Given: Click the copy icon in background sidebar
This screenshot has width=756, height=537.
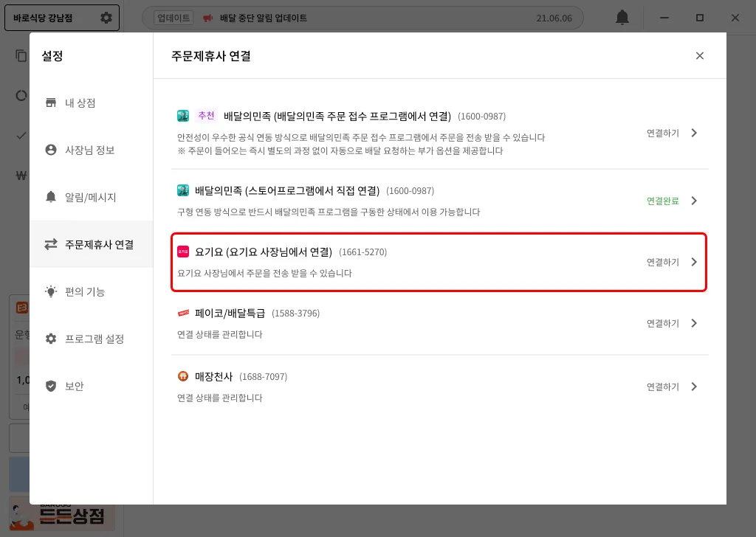Looking at the screenshot, I should pyautogui.click(x=21, y=56).
